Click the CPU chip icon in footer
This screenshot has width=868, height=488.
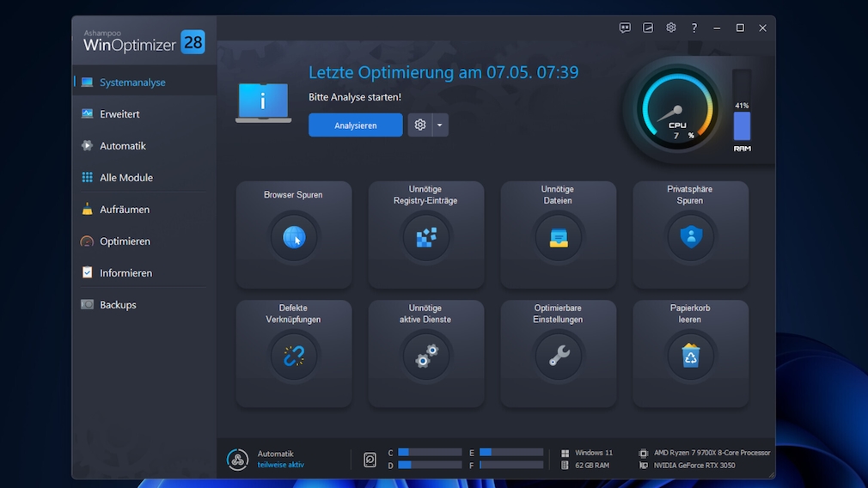click(643, 453)
